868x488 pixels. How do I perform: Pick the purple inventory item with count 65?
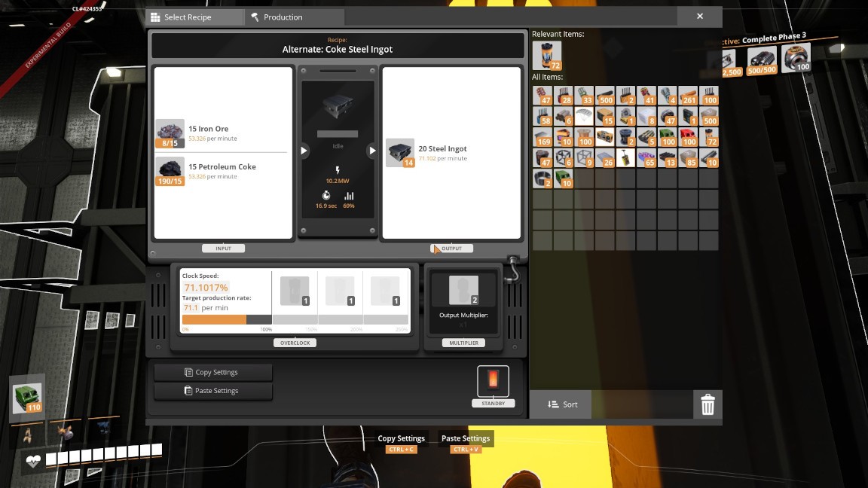(646, 157)
